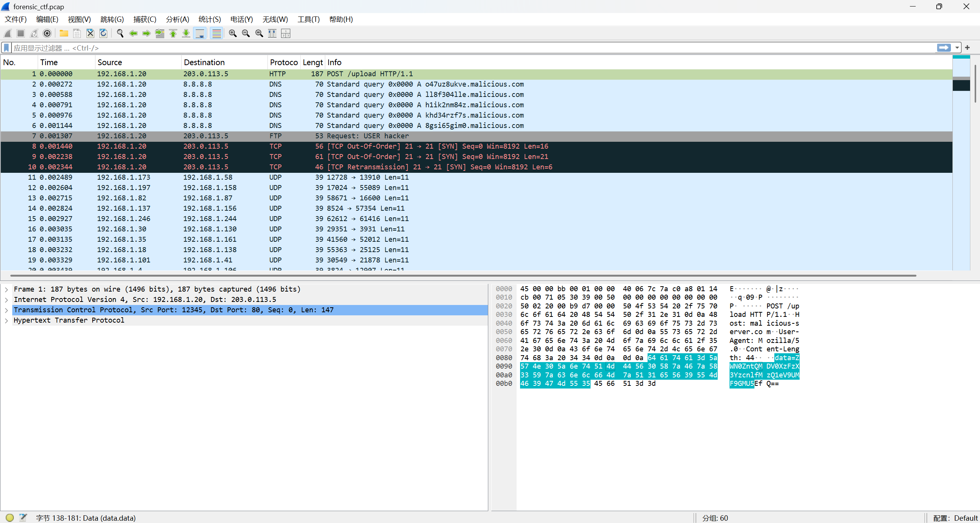
Task: Toggle auto-scroll during live capture
Action: pos(200,34)
